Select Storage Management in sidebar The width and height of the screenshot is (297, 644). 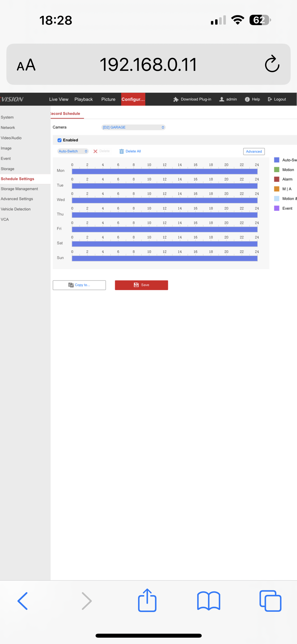19,189
